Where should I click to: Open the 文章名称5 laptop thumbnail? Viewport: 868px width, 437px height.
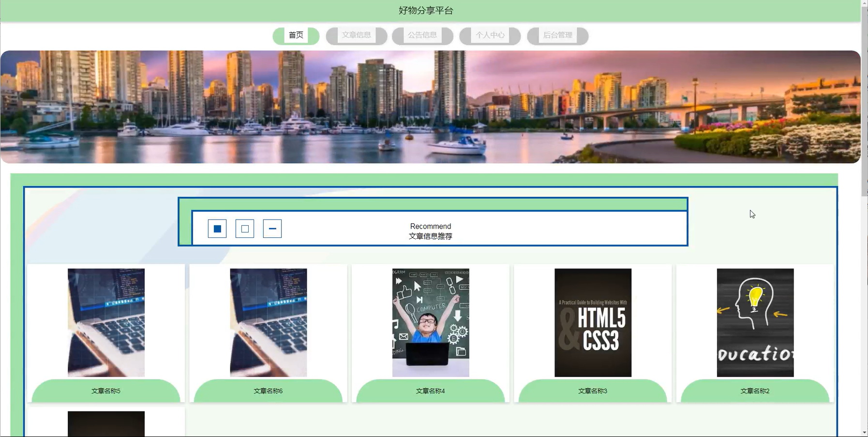[106, 322]
